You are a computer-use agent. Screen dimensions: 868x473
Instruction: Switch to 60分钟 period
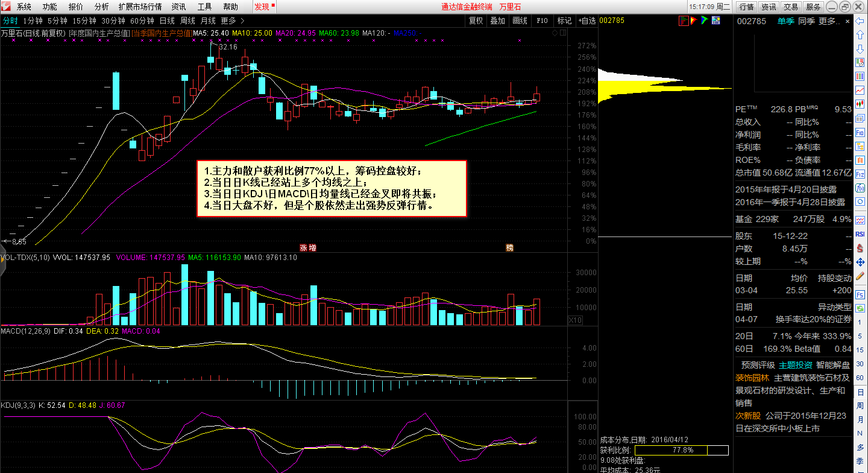[x=142, y=21]
